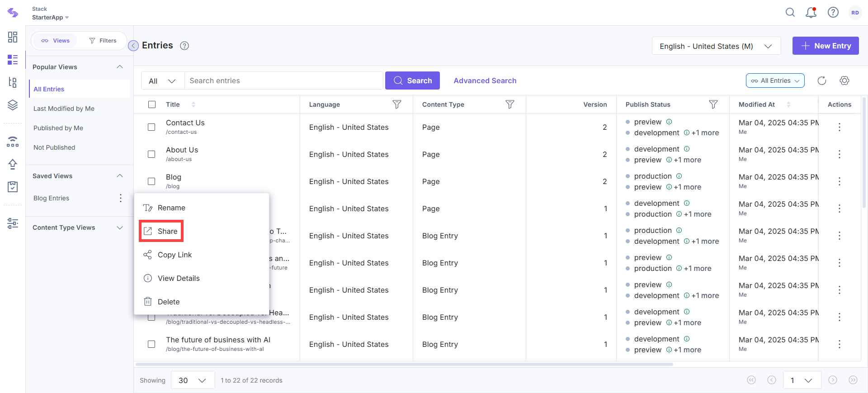Create a New Entry
868x393 pixels.
pyautogui.click(x=826, y=46)
